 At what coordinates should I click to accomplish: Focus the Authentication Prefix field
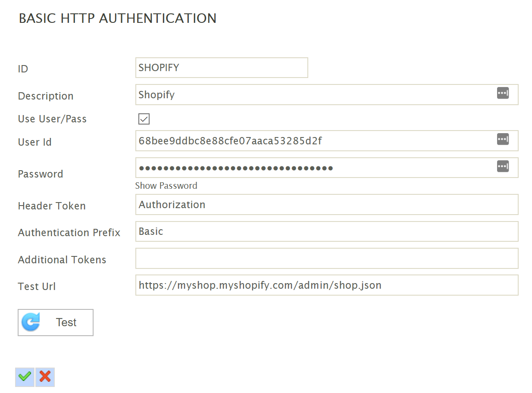pos(326,231)
